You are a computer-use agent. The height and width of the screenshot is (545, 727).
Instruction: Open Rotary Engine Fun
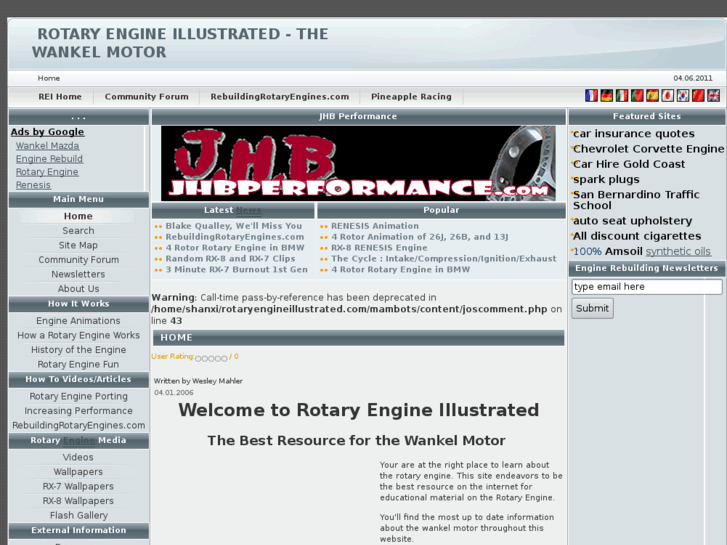[78, 364]
